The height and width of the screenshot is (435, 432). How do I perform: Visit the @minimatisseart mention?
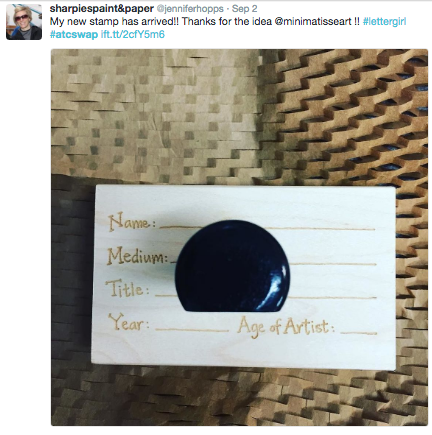(x=313, y=22)
